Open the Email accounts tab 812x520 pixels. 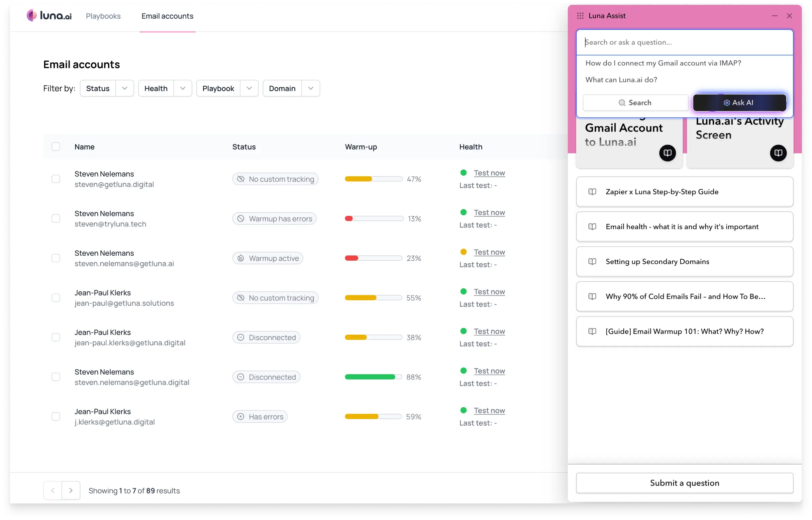167,16
